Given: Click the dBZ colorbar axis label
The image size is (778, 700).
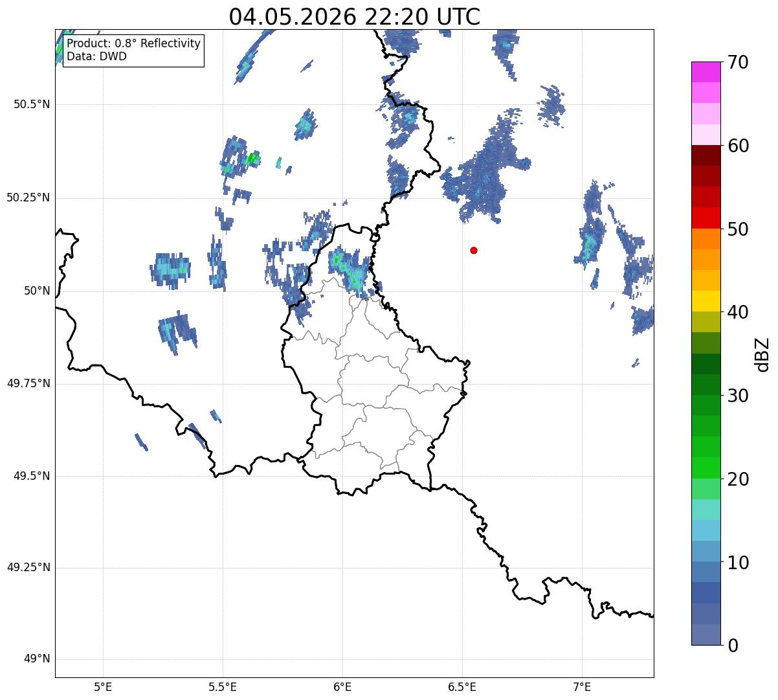Looking at the screenshot, I should point(762,354).
